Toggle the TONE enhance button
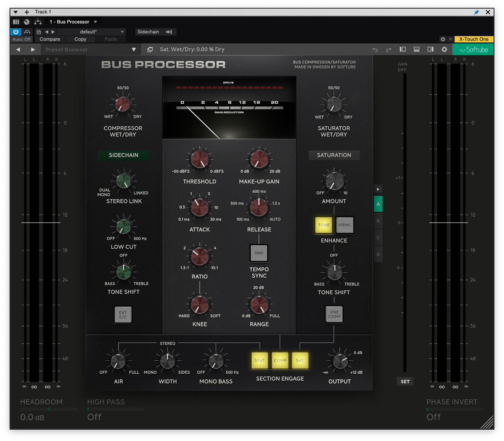504x441 pixels. point(324,225)
